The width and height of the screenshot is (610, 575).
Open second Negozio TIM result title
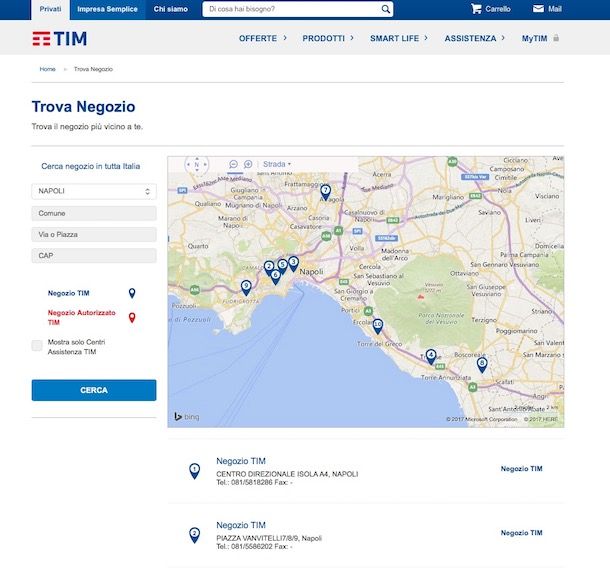(241, 525)
